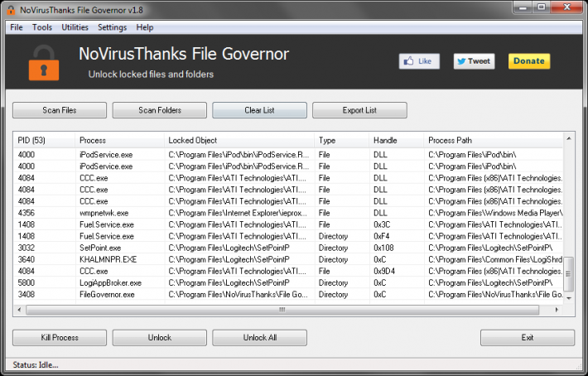The image size is (588, 376).
Task: Sort by Locked Object column header
Action: coord(239,140)
